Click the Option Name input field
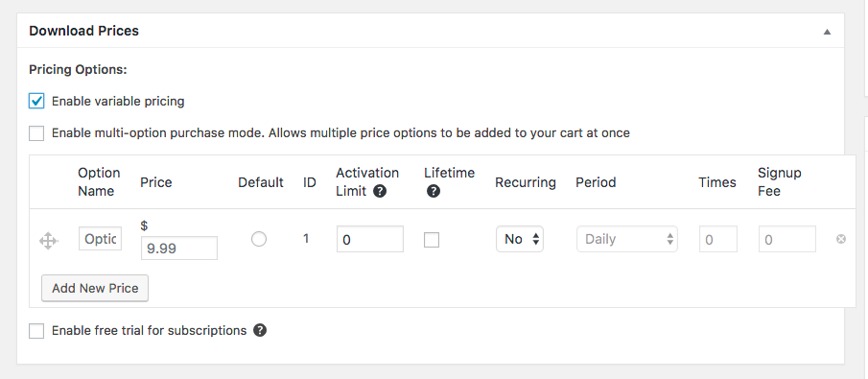This screenshot has height=379, width=868. click(100, 239)
